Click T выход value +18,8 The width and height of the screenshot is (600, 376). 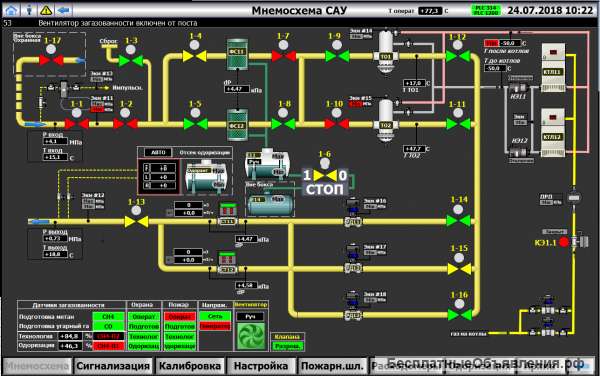pyautogui.click(x=55, y=254)
